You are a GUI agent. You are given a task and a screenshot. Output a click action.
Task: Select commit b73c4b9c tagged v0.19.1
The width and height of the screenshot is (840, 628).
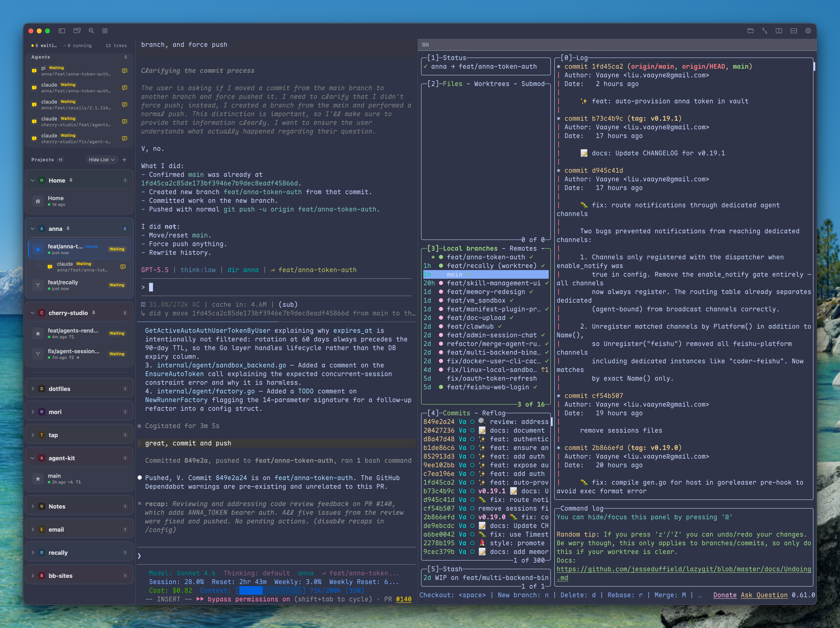click(x=486, y=491)
